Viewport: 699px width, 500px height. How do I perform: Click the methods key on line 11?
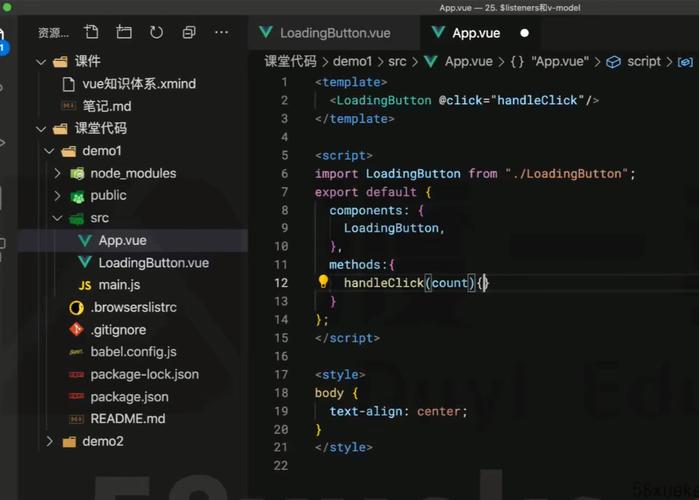pyautogui.click(x=355, y=265)
